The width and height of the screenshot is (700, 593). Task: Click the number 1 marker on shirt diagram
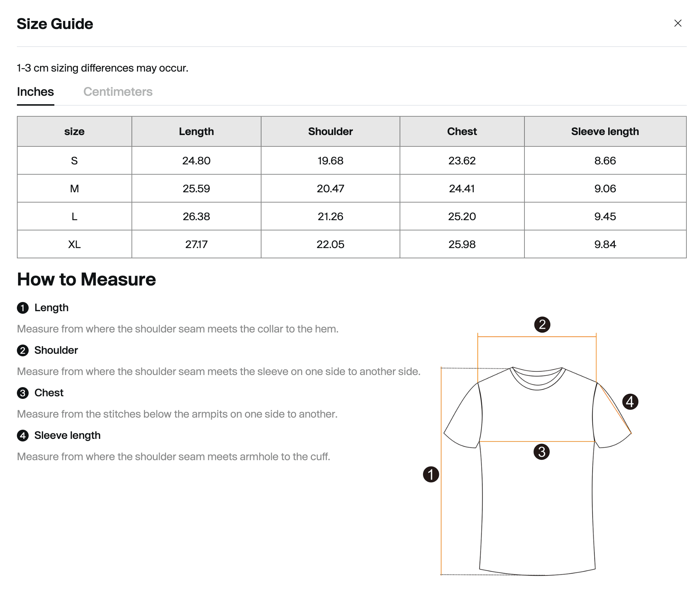click(431, 474)
